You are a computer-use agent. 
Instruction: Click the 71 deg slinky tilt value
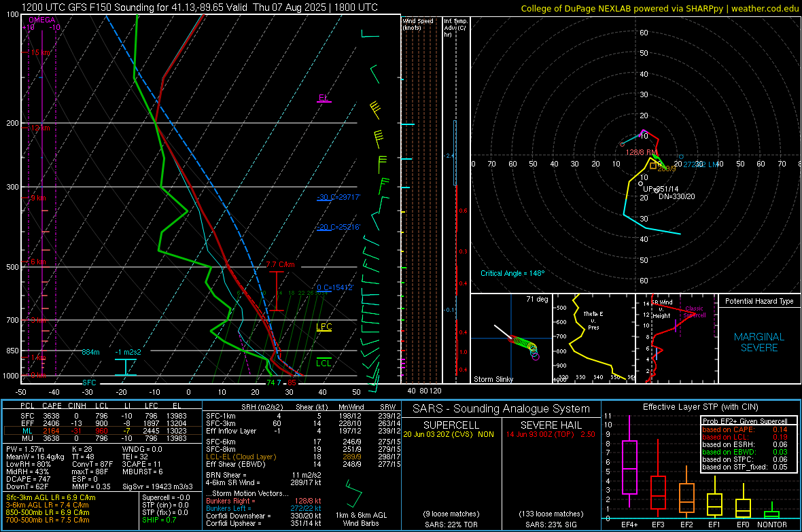pos(537,299)
